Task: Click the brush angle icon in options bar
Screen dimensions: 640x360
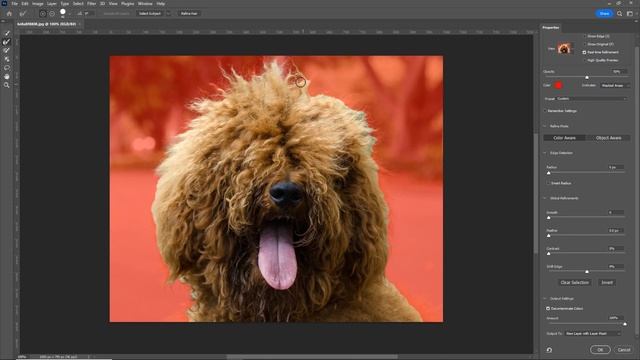Action: pos(80,13)
